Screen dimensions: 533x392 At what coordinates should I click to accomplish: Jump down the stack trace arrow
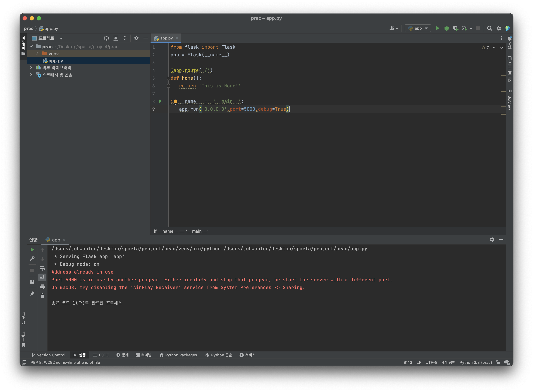42,259
